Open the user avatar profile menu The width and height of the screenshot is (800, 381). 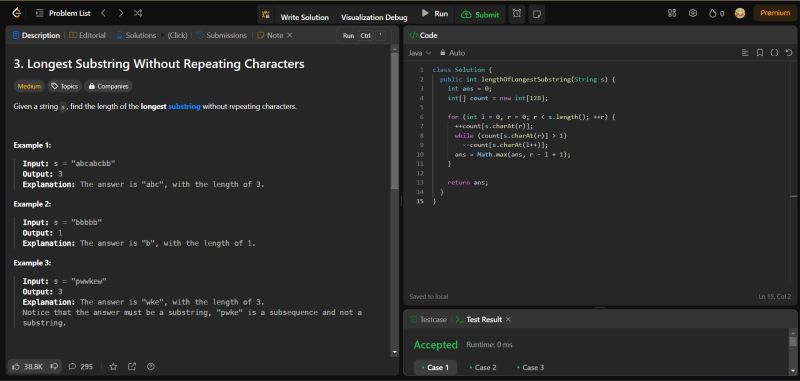point(740,13)
